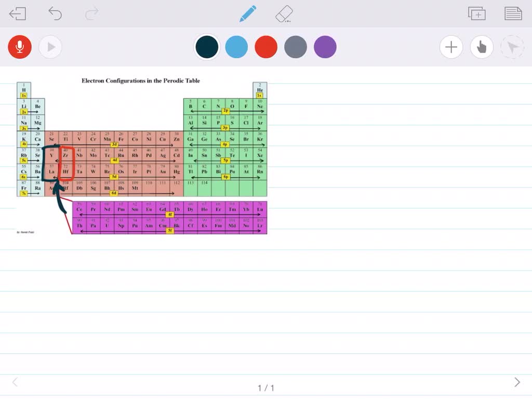
Task: Switch to the eraser tool
Action: click(x=284, y=14)
